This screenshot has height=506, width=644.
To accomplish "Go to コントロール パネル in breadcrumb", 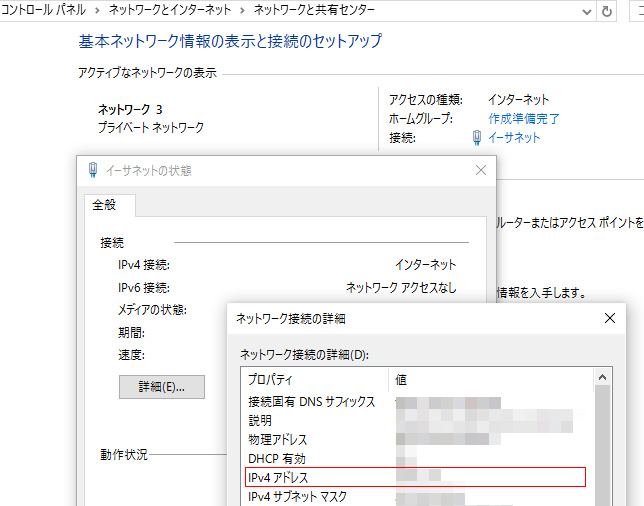I will point(47,10).
